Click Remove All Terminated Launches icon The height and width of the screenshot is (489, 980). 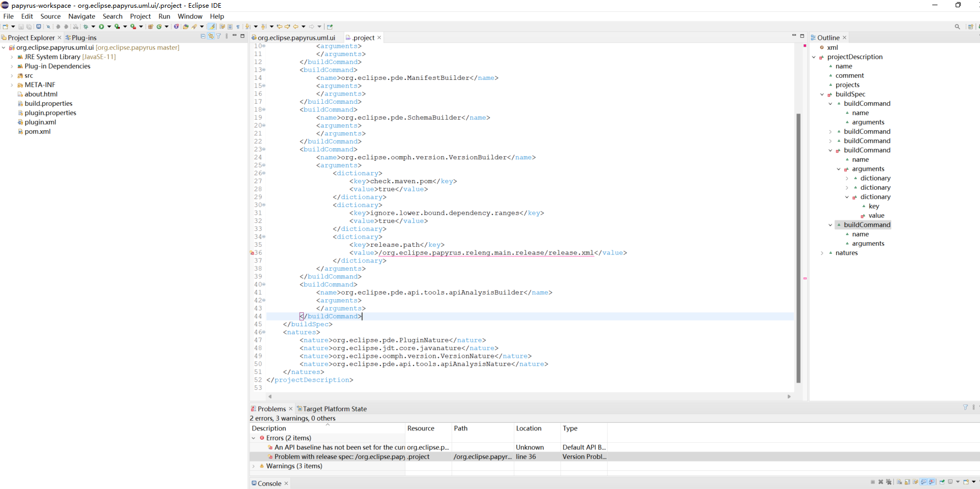tap(889, 482)
